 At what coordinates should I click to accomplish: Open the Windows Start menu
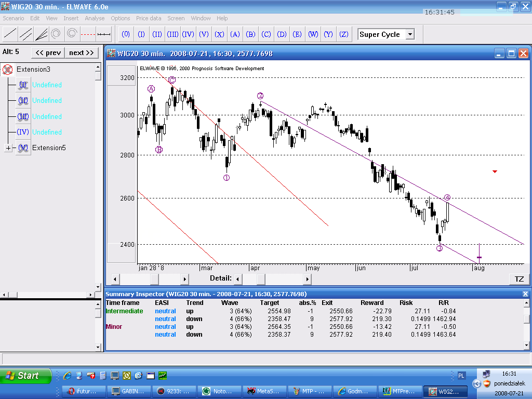click(x=26, y=376)
